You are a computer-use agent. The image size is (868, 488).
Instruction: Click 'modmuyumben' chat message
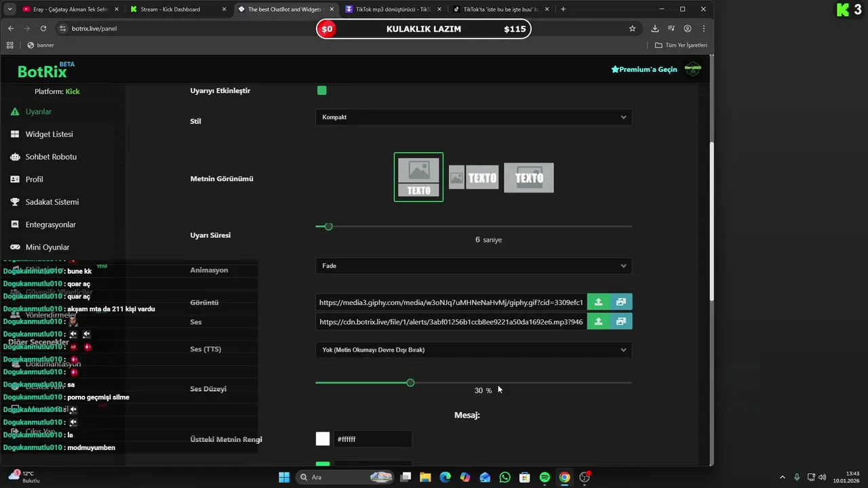(x=91, y=447)
